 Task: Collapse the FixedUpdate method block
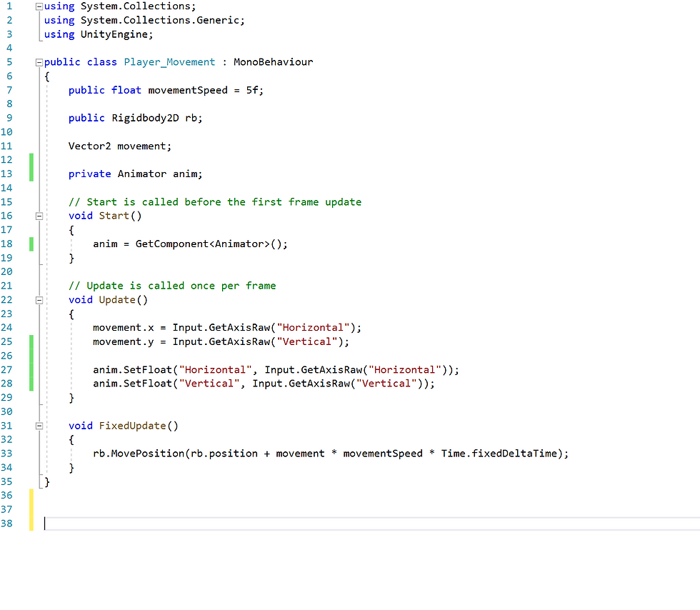click(39, 426)
